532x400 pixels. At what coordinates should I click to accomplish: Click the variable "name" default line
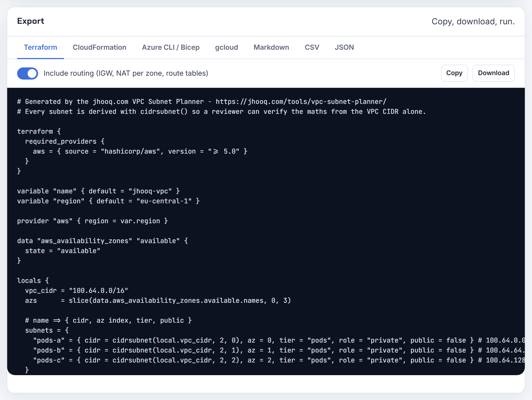[99, 191]
